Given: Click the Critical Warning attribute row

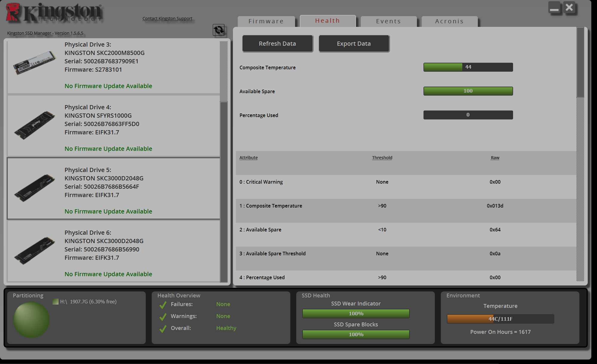Looking at the screenshot, I should click(x=406, y=187).
